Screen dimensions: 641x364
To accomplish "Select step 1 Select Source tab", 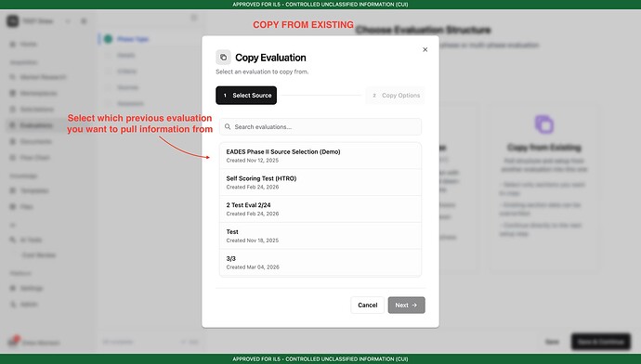I will 246,96.
